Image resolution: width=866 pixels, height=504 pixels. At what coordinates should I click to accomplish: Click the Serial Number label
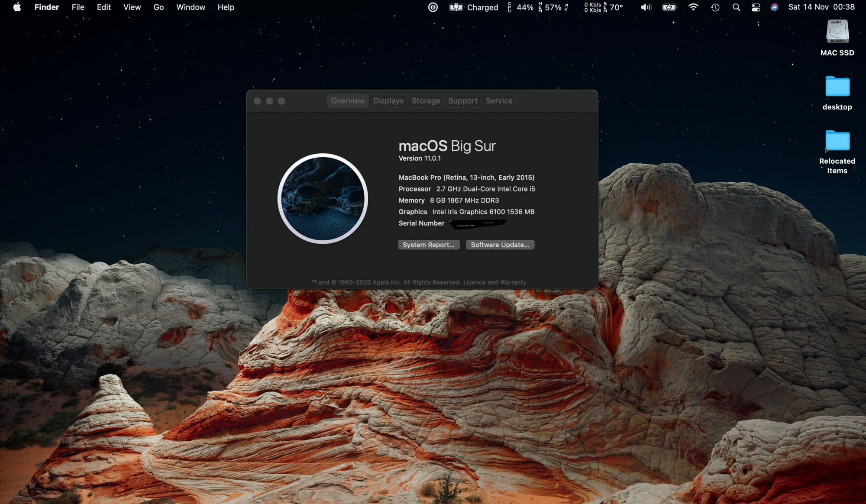(x=421, y=223)
